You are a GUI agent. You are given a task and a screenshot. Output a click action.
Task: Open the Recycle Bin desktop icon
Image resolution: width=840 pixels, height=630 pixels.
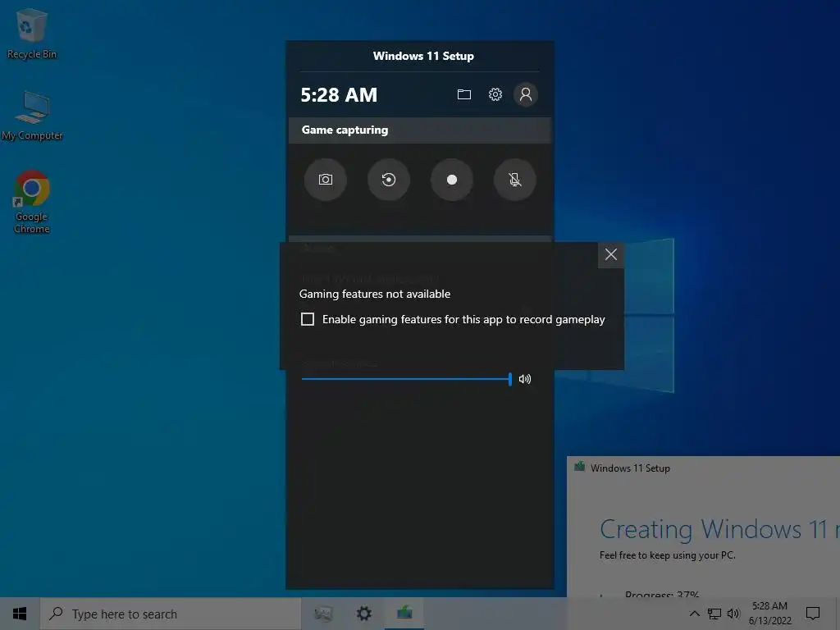point(32,34)
